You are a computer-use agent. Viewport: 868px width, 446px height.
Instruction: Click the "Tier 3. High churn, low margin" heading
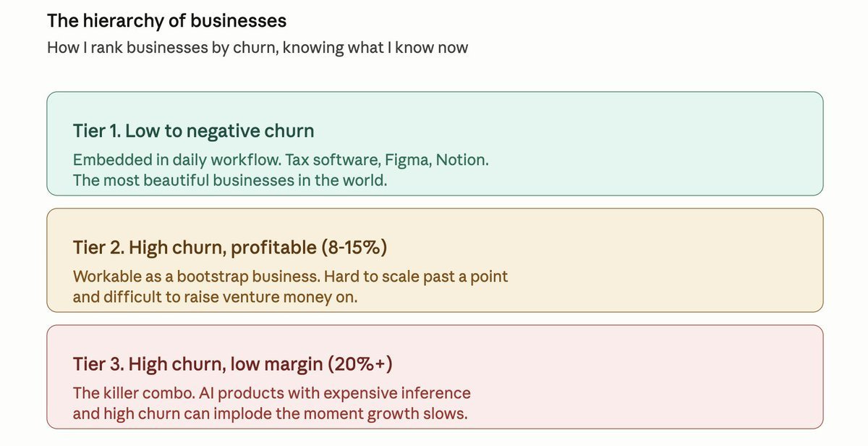(198, 364)
